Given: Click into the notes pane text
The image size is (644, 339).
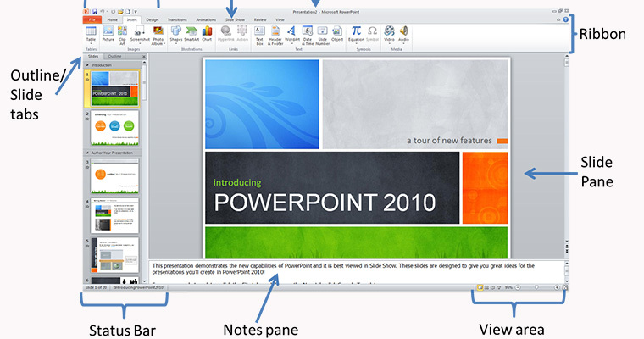Looking at the screenshot, I should 343,269.
